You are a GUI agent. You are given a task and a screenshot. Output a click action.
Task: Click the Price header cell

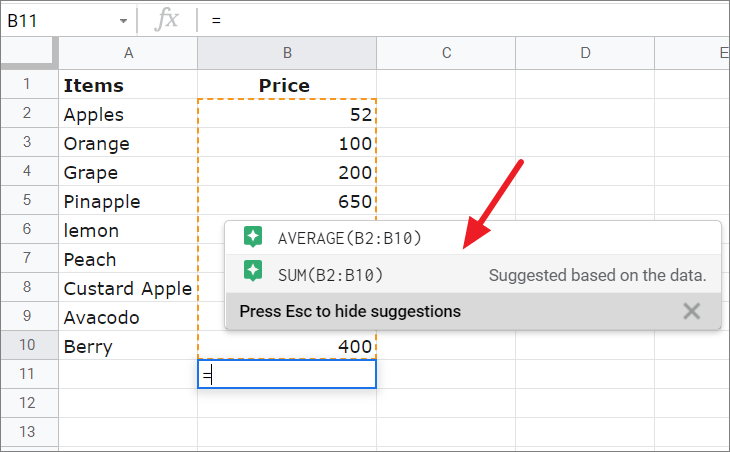click(287, 85)
